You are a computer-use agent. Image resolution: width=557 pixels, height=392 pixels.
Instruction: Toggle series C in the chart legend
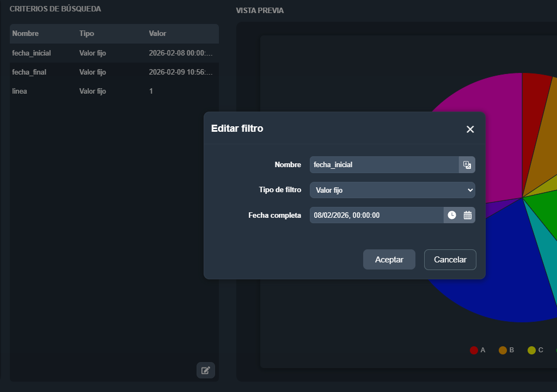[x=535, y=350]
